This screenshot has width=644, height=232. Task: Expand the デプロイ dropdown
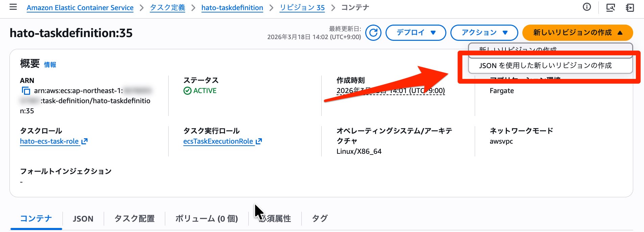(x=416, y=33)
